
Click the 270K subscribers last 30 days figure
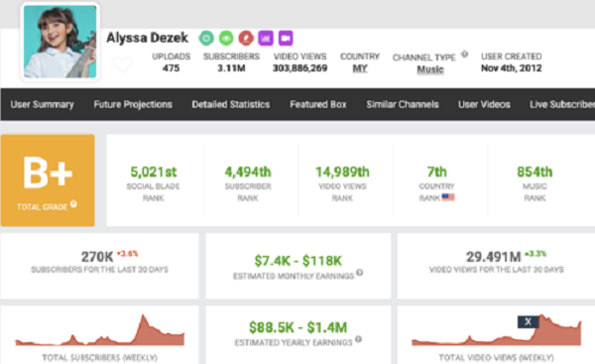point(97,257)
